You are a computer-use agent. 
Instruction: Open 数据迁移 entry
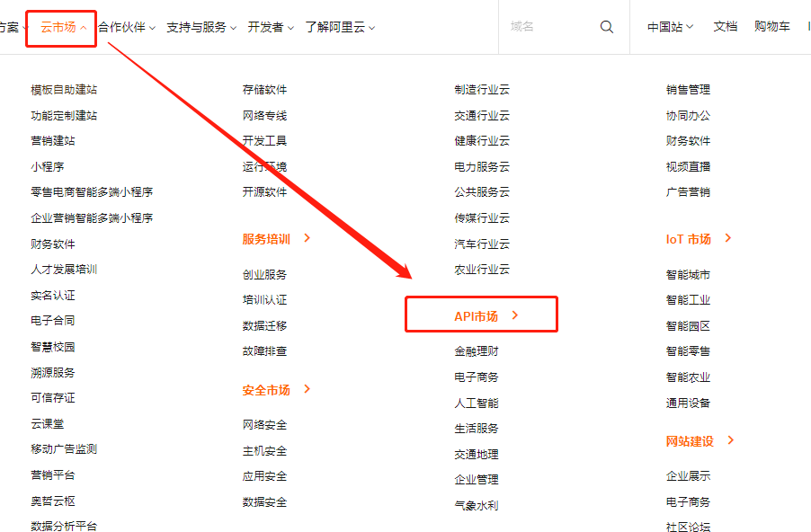pyautogui.click(x=264, y=325)
